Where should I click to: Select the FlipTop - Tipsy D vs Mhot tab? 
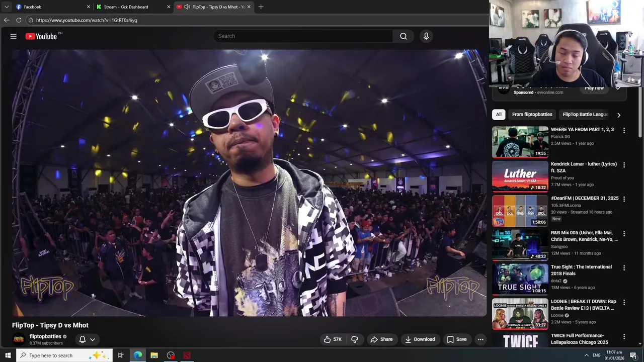pos(214,7)
